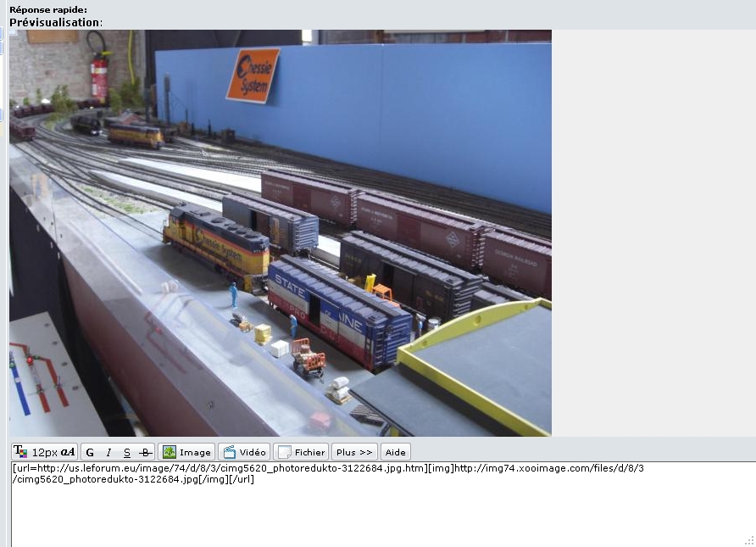Click inside the BBCode message text area

[x=383, y=504]
